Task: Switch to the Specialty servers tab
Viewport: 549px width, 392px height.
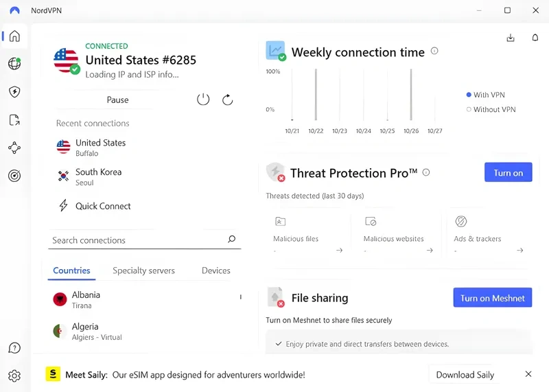Action: pos(143,270)
